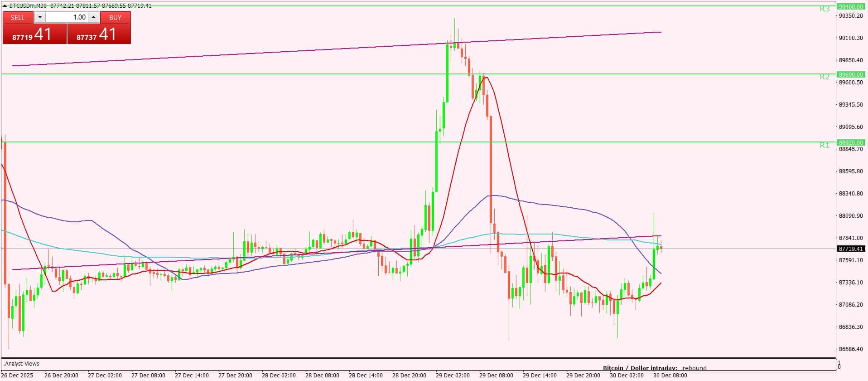
Task: Click the 90100.30 price axis value
Action: [x=851, y=38]
